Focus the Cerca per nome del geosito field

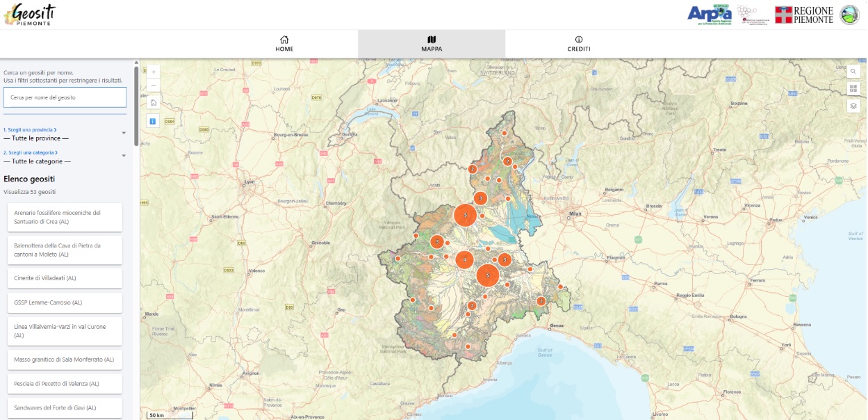click(x=65, y=97)
